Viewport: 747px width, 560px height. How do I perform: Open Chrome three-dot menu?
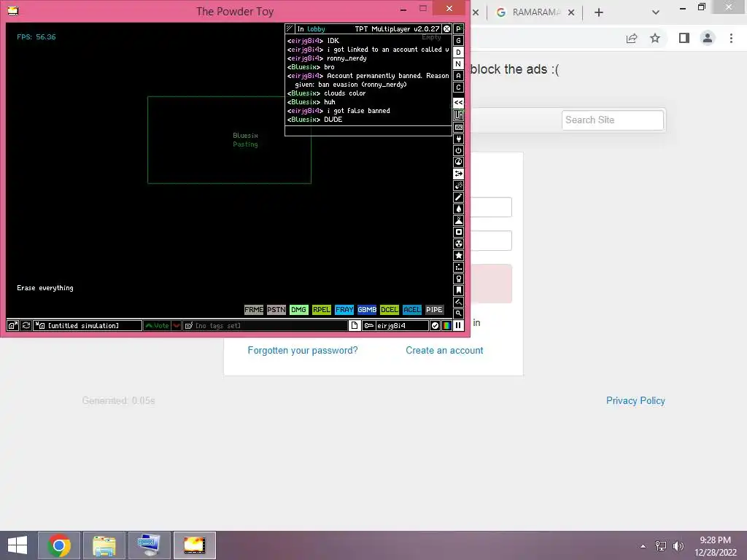(731, 38)
